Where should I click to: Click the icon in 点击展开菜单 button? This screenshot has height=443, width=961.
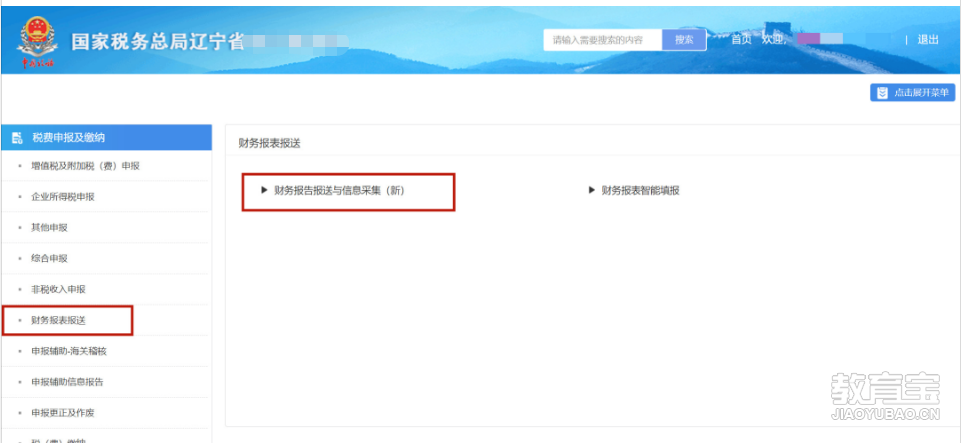882,93
